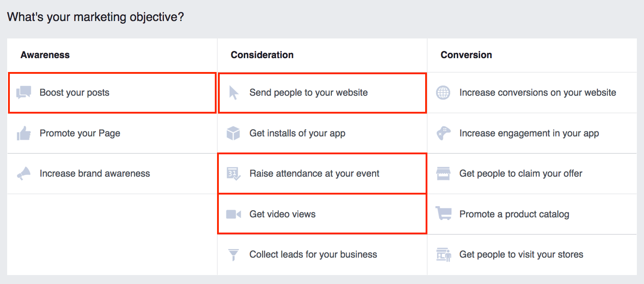This screenshot has width=644, height=284.
Task: Click the megaphone icon for brand awareness
Action: [24, 174]
